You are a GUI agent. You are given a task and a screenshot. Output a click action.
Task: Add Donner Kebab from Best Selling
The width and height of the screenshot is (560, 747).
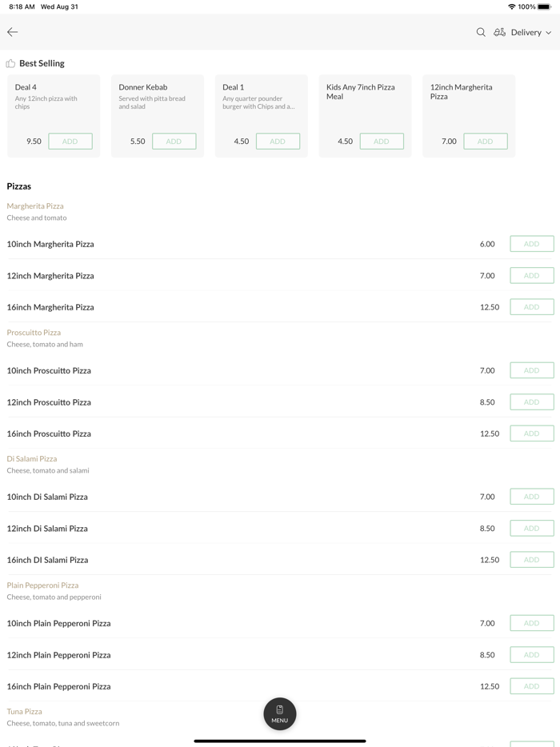(x=174, y=141)
